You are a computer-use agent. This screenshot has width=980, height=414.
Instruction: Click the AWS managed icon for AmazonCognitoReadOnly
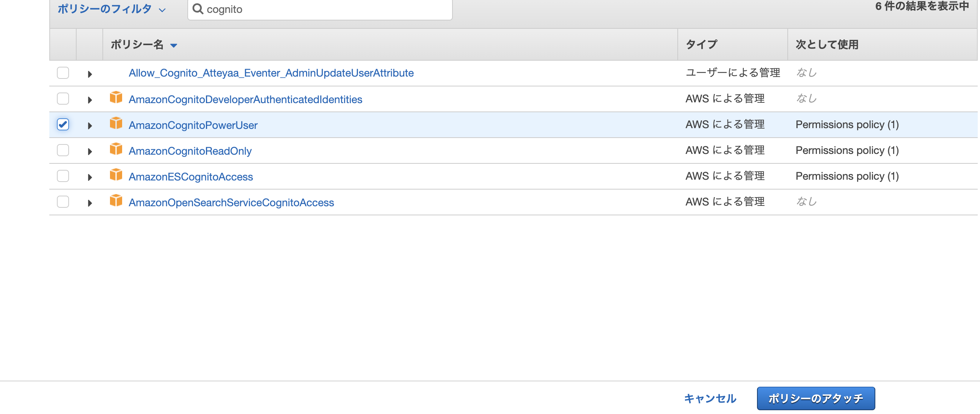point(116,149)
